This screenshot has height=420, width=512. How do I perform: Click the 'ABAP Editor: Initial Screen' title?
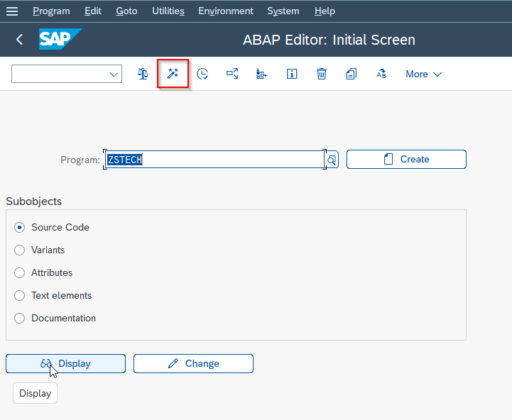coord(329,40)
